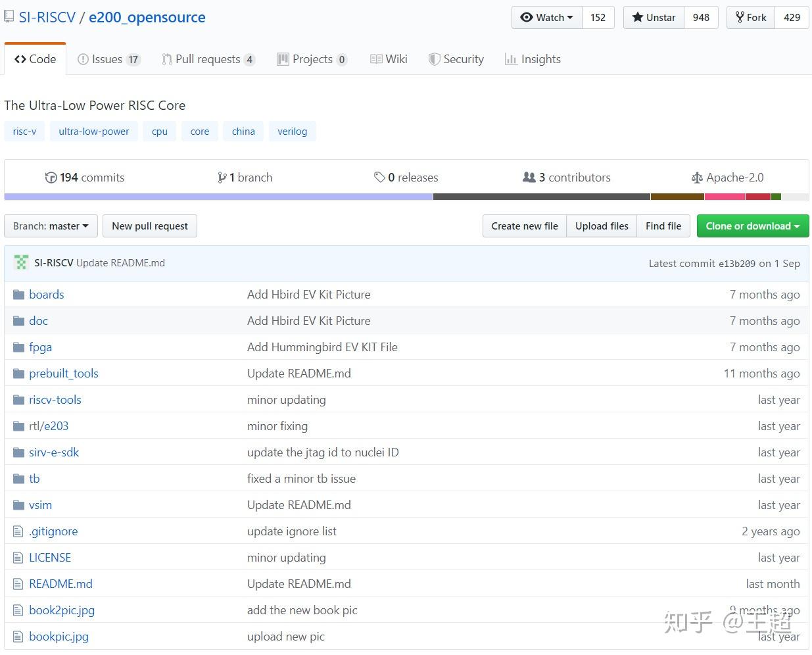Viewport: 812px width, 655px height.
Task: Click the SI-RISCV avatar thumbnail
Action: 20,262
